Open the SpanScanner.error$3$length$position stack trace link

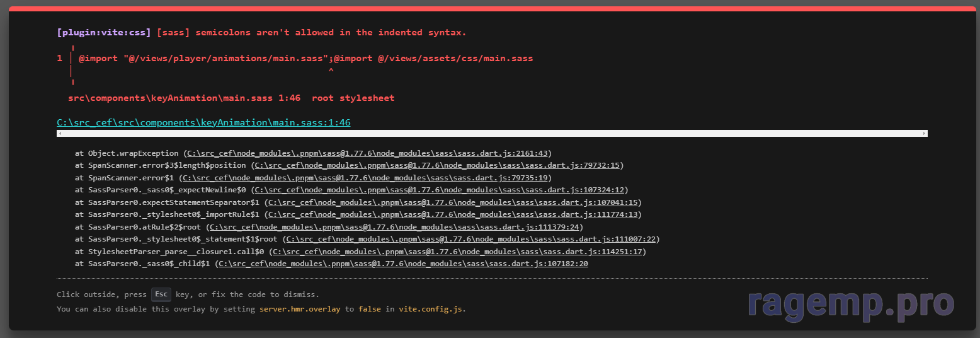(436, 165)
